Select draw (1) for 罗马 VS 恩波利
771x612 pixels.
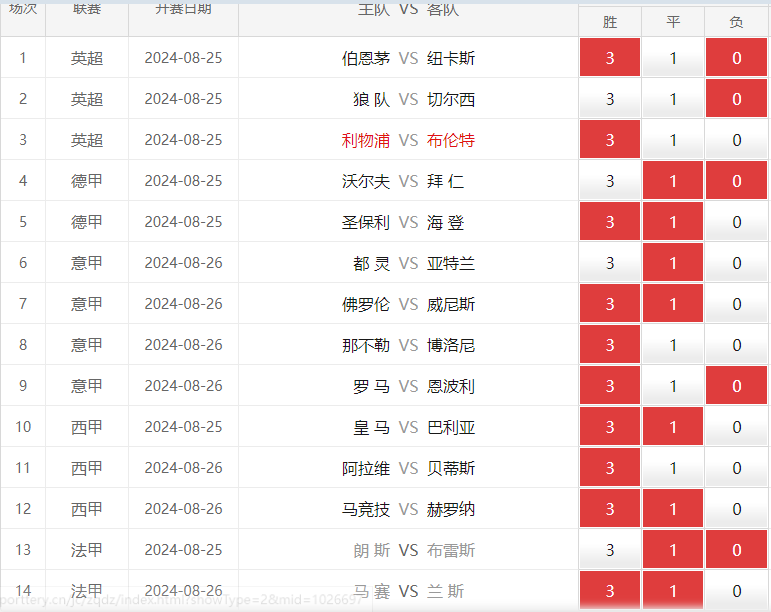click(673, 386)
